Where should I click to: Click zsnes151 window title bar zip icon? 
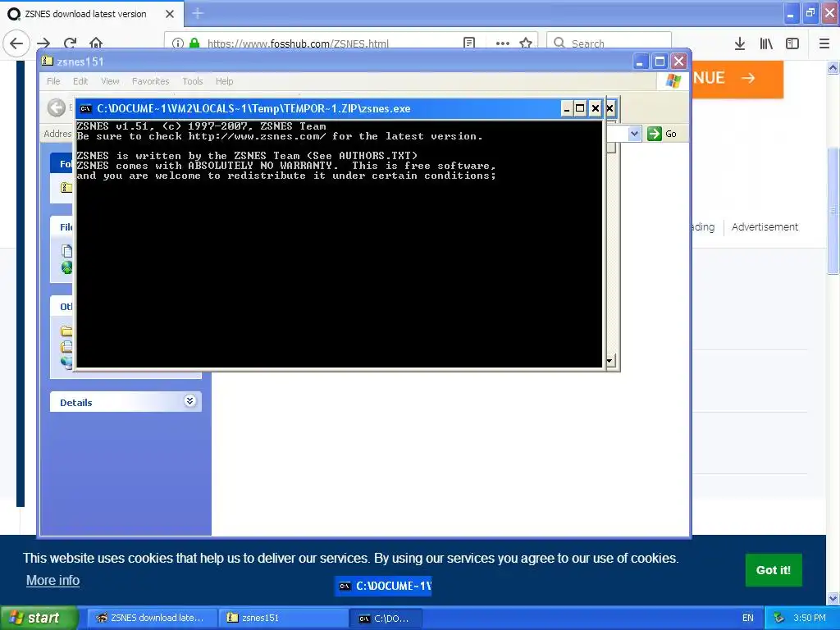click(47, 61)
